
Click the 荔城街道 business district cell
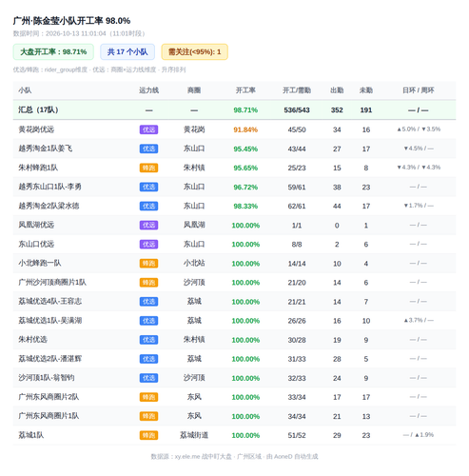194,435
